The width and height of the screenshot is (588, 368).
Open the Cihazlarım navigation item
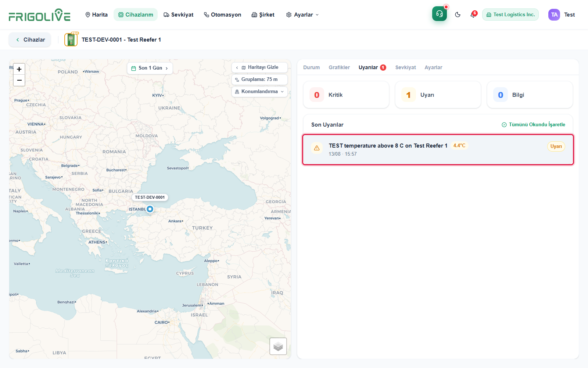coord(136,15)
